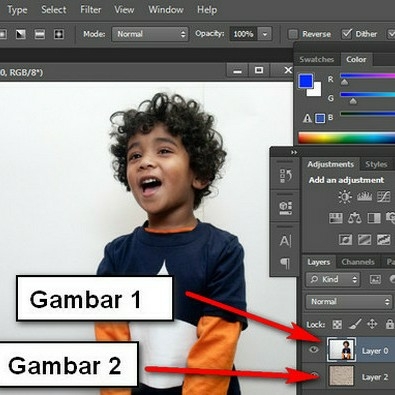Viewport: 395px width, 395px height.
Task: Uncheck the Dither checkbox
Action: coord(347,34)
